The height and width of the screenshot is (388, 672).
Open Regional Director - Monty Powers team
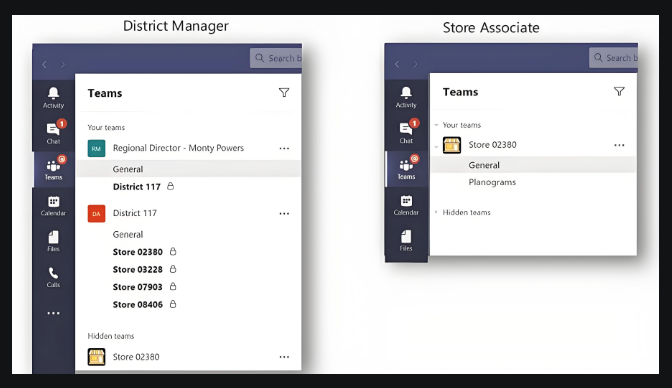coord(178,148)
